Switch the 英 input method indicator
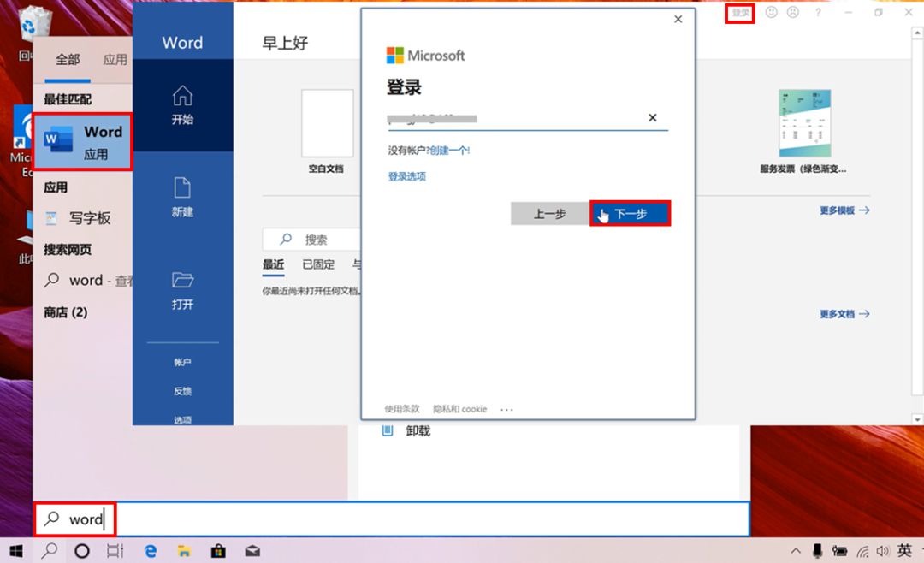The height and width of the screenshot is (563, 924). coord(904,551)
